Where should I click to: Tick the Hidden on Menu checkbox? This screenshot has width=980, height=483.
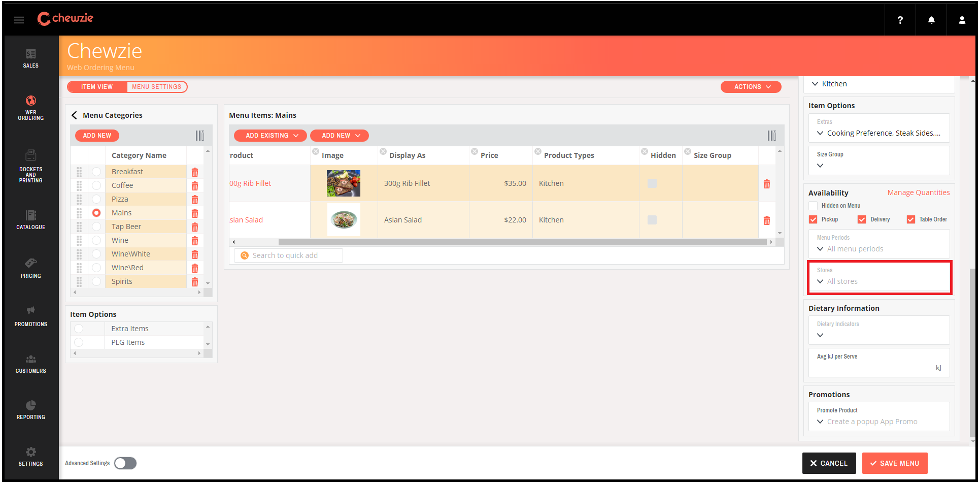(813, 206)
